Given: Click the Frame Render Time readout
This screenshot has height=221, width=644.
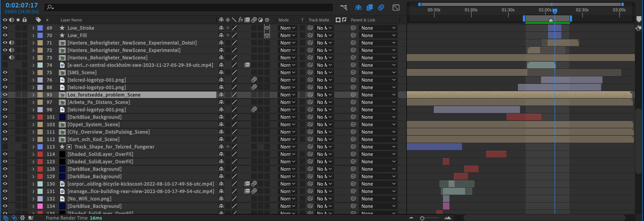Looking at the screenshot, I should (74, 218).
